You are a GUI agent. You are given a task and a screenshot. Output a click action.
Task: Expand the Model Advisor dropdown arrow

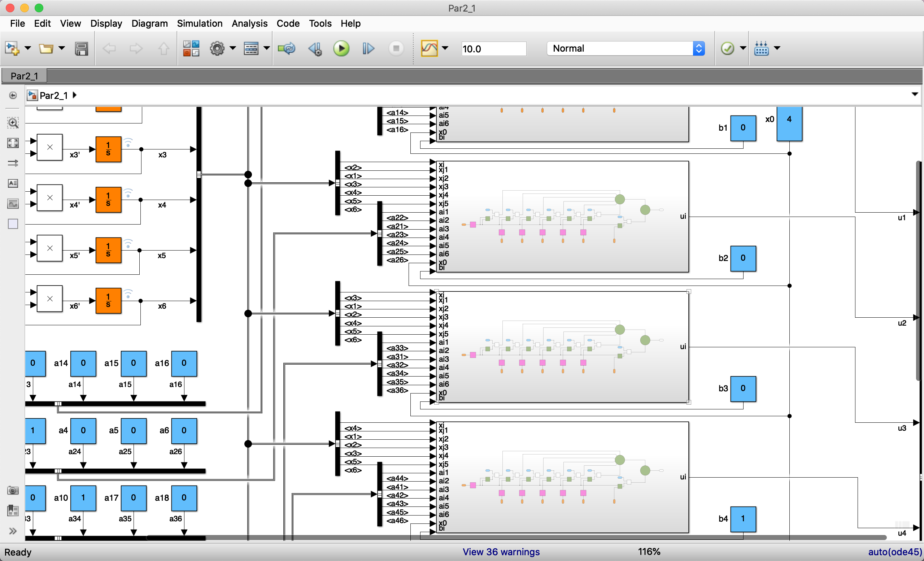pyautogui.click(x=743, y=48)
